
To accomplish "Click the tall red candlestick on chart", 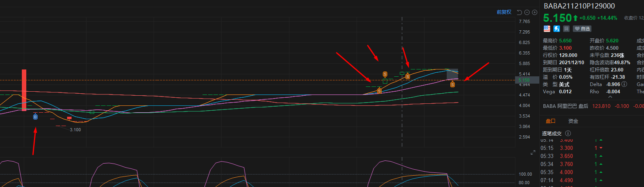I will tap(24, 90).
